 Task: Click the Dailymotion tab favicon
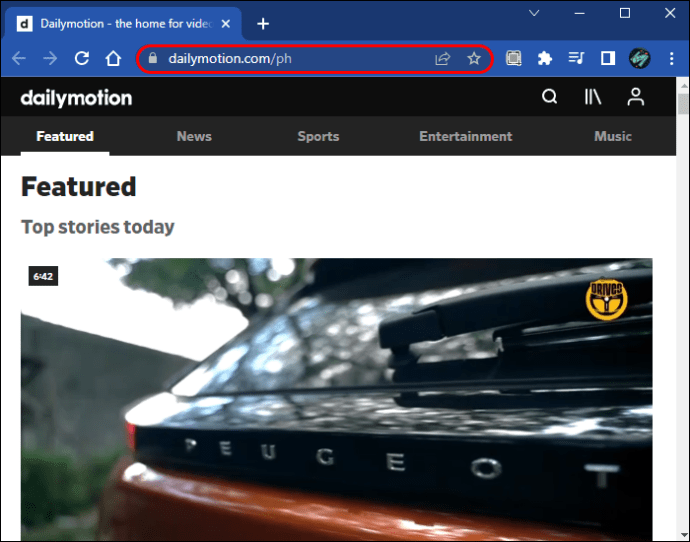[25, 23]
